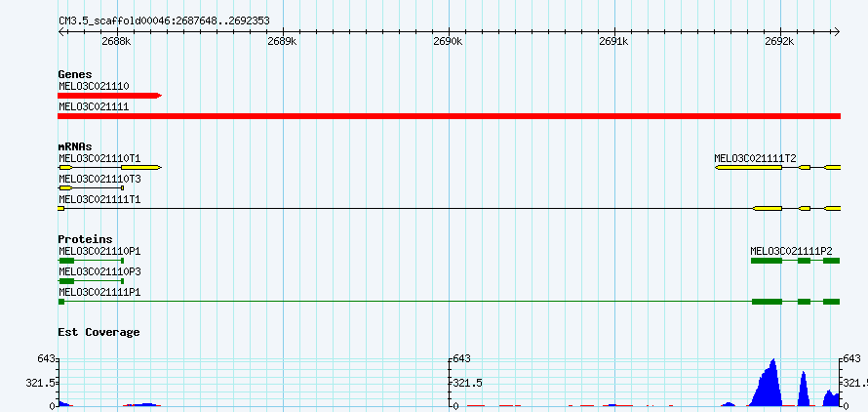Select the large yellow exon of MELO3C021111T2

[x=748, y=167]
